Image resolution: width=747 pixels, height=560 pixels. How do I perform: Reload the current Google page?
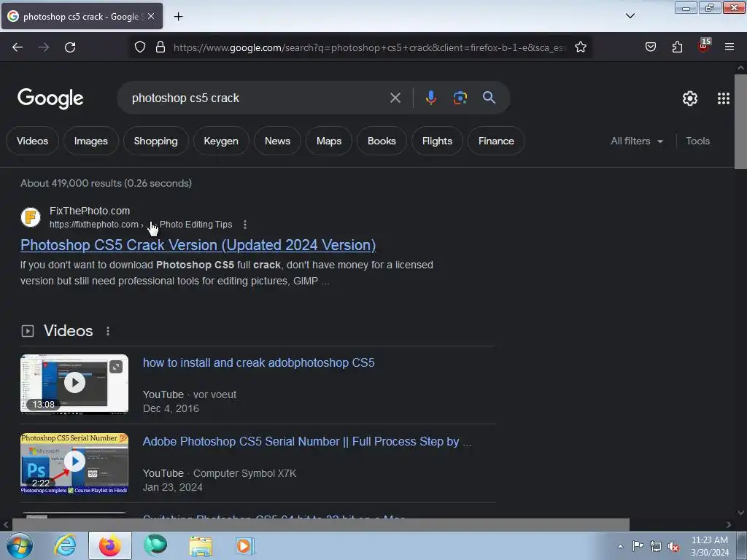[70, 47]
